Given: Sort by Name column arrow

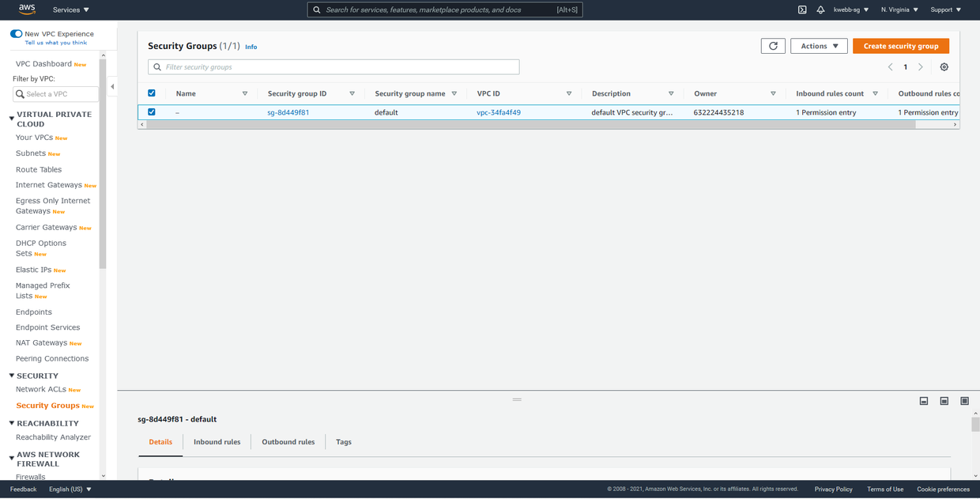Looking at the screenshot, I should pos(245,93).
